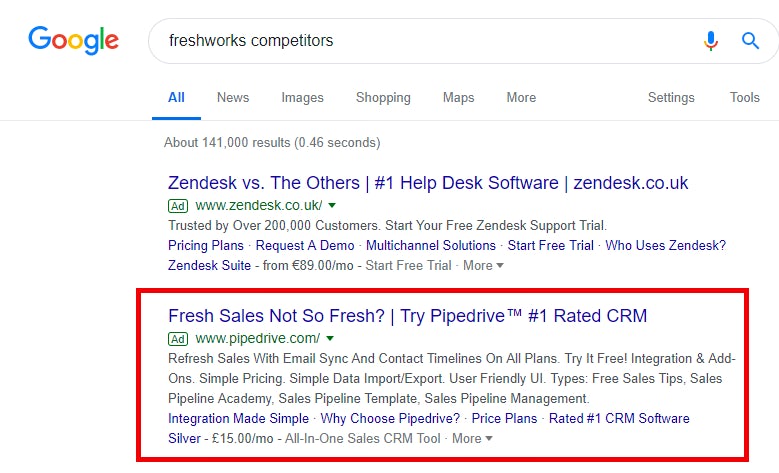
Task: Open the Zendesk vs. The Others ad headline
Action: click(x=428, y=183)
